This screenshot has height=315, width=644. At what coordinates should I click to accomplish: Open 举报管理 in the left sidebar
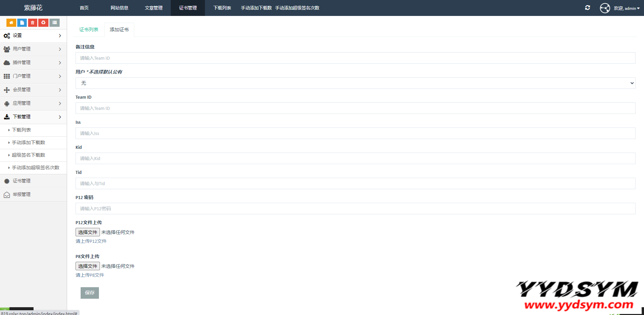[x=22, y=195]
